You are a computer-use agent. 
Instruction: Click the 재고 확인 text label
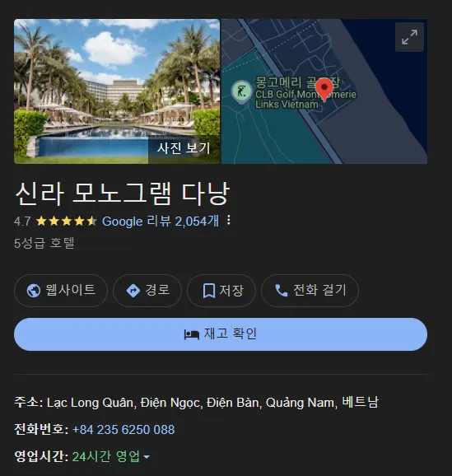point(230,334)
